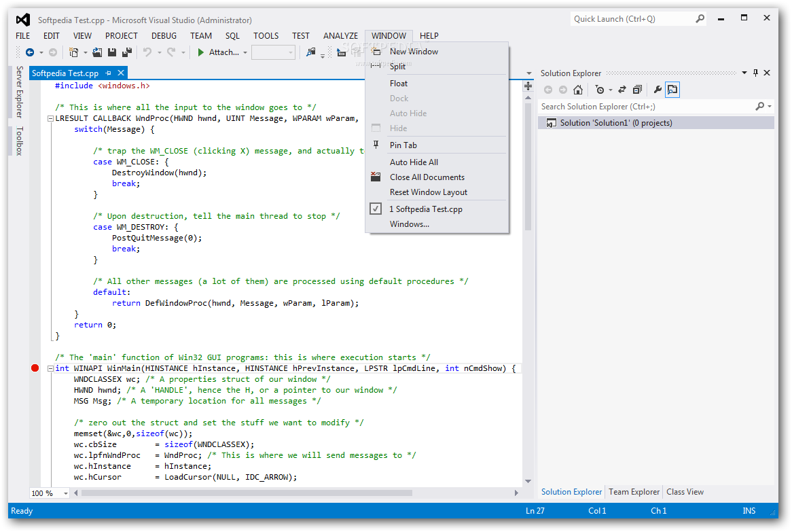Select Split in the Window menu

click(x=436, y=66)
